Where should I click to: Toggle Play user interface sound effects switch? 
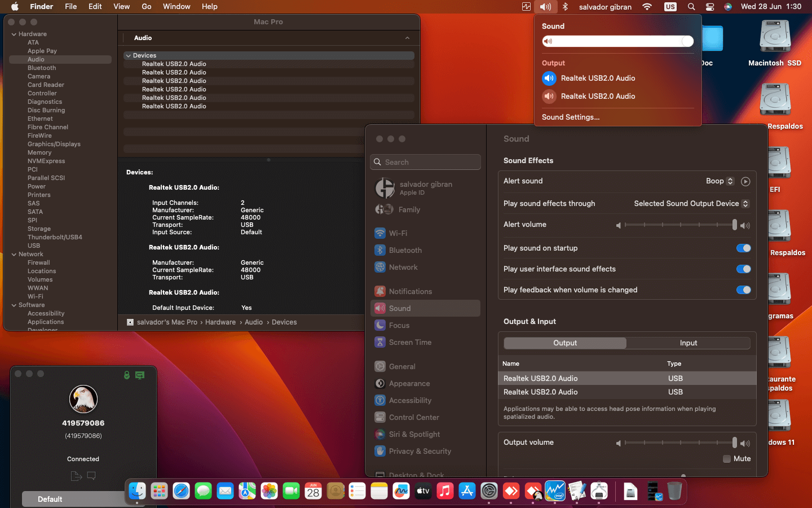click(744, 269)
